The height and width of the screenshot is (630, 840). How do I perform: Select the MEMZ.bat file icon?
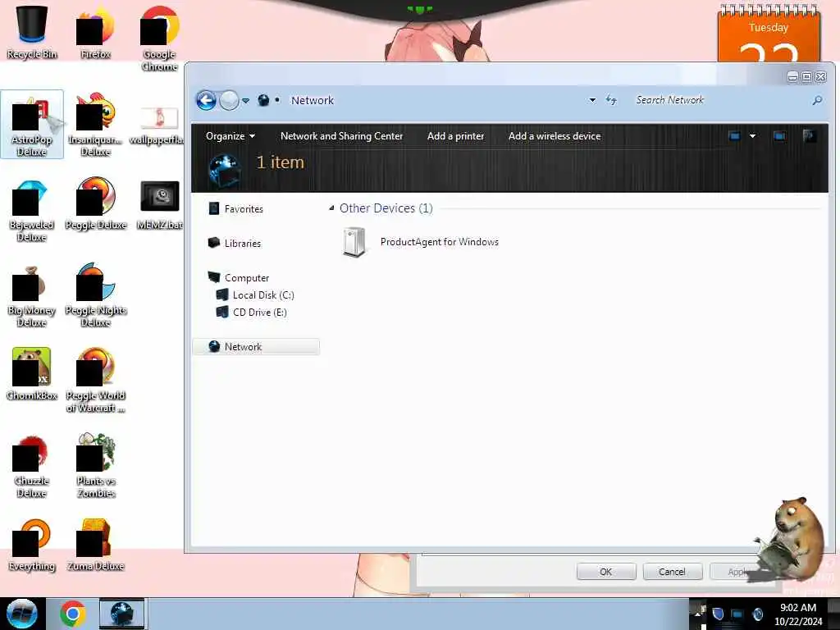tap(159, 204)
